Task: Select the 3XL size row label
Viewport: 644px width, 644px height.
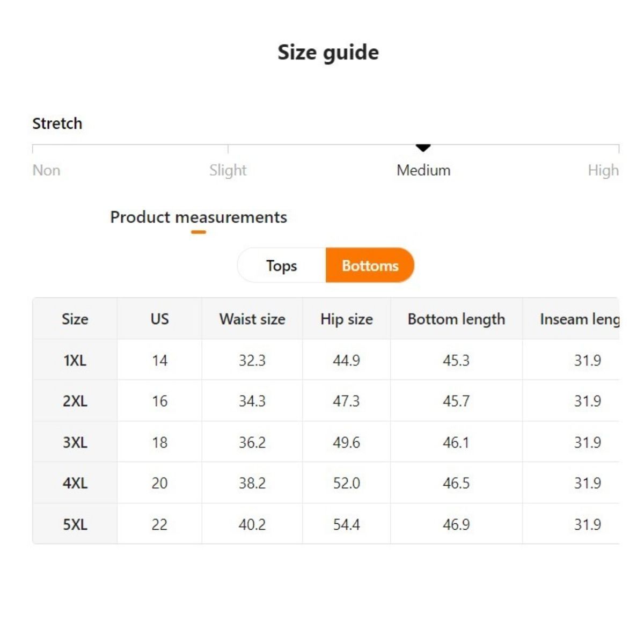Action: click(x=75, y=442)
